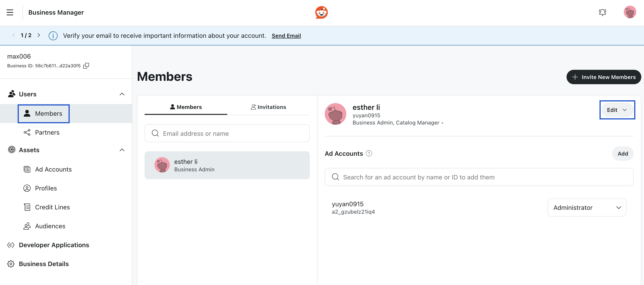
Task: Click the Business Manager title
Action: tap(56, 12)
